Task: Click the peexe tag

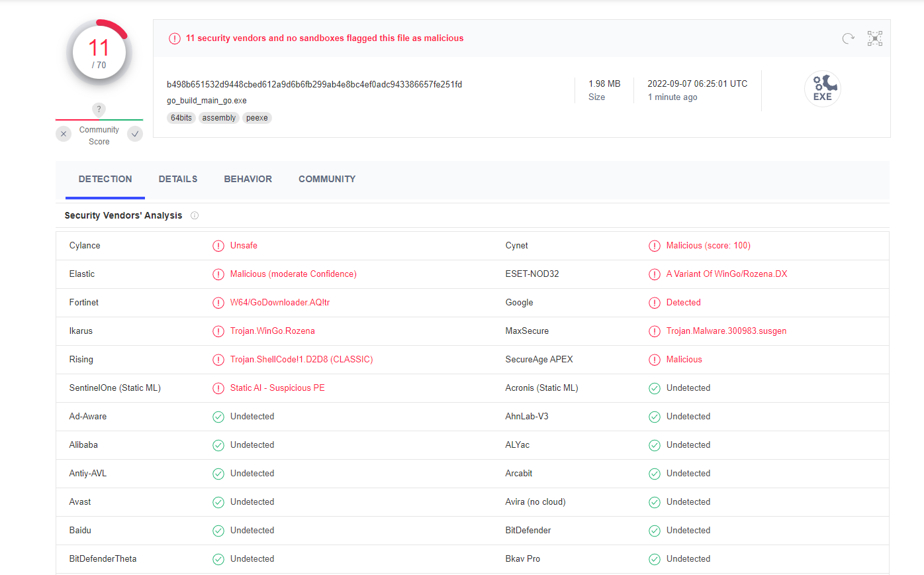Action: (x=257, y=118)
